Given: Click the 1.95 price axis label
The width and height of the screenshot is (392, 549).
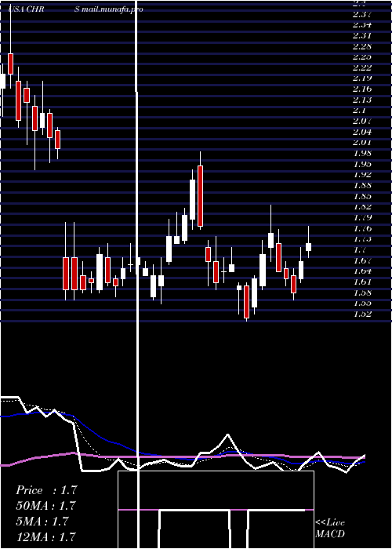Looking at the screenshot, I should click(x=362, y=164).
